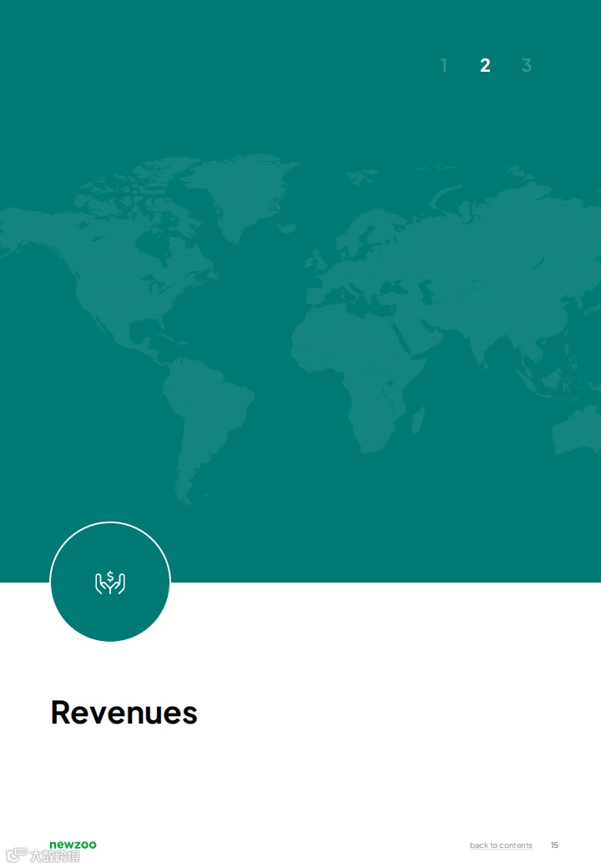The height and width of the screenshot is (868, 601).
Task: Click the hands holding dollar revenue icon
Action: [110, 583]
